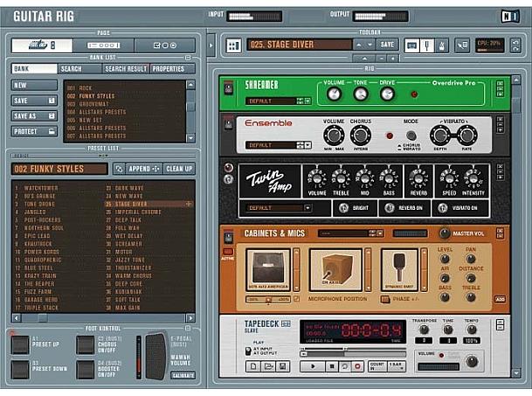The width and height of the screenshot is (532, 396).
Task: Click A1 Preset Up foot switch
Action: click(x=20, y=344)
